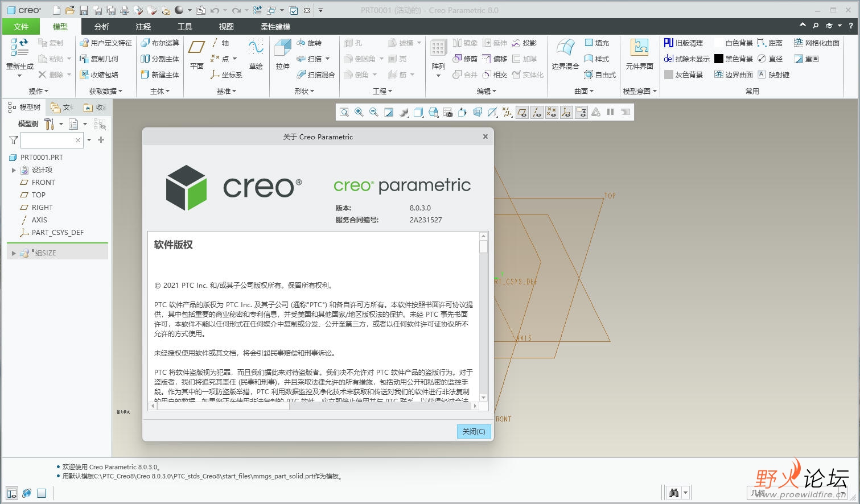Select the Extrude (拉伸) tool
The width and height of the screenshot is (860, 504).
[283, 54]
